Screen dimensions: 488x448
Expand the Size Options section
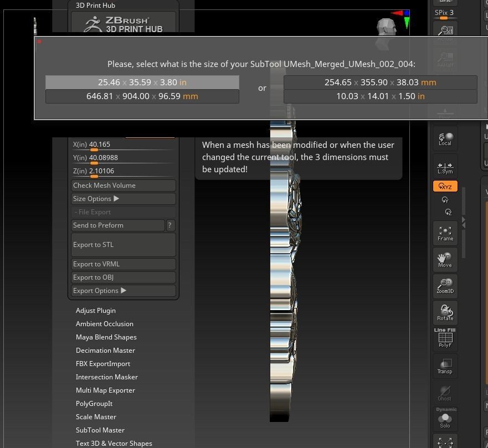(x=123, y=199)
